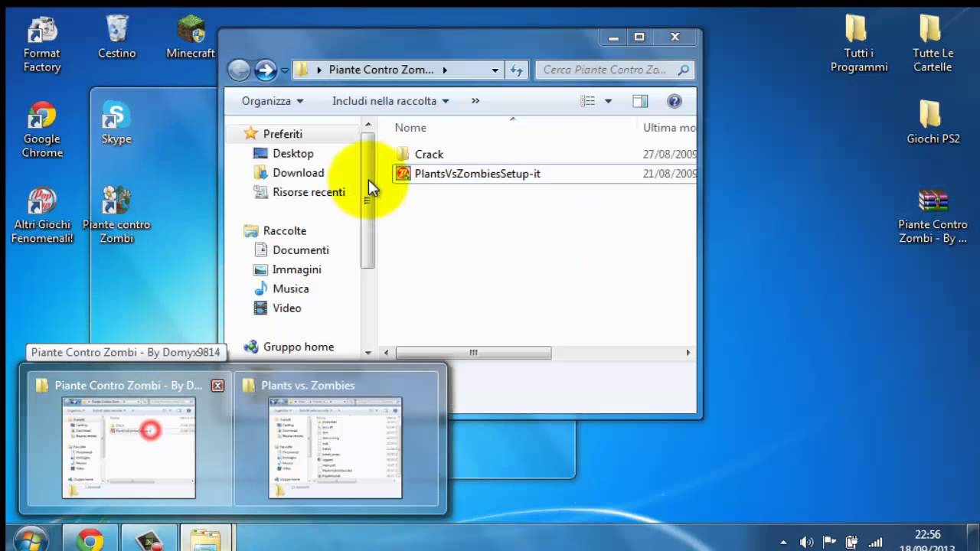Open Video library
This screenshot has height=551, width=980.
tap(286, 308)
